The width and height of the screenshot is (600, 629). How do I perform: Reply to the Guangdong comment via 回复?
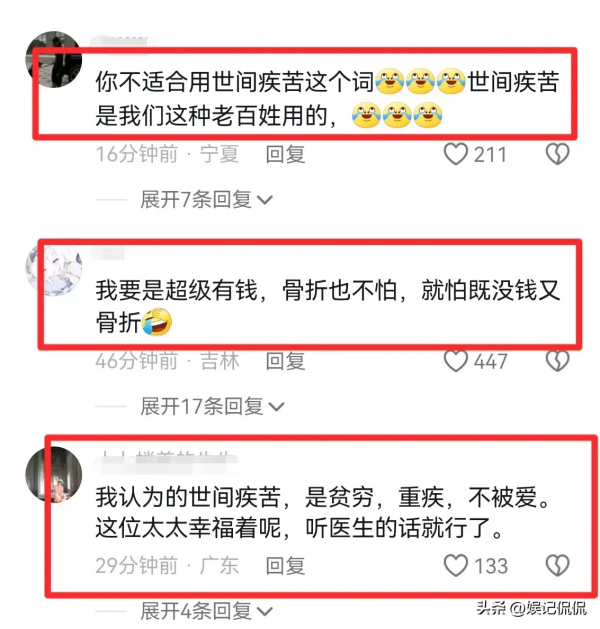pyautogui.click(x=286, y=566)
